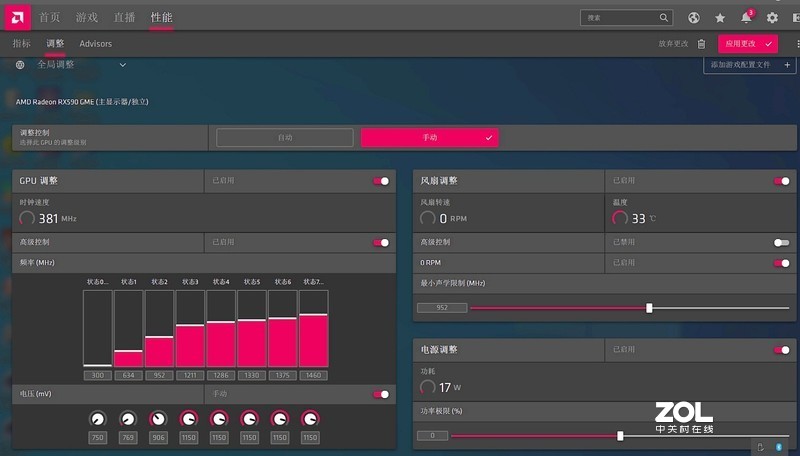
Task: Click voltage dial above 769 value
Action: pos(128,419)
